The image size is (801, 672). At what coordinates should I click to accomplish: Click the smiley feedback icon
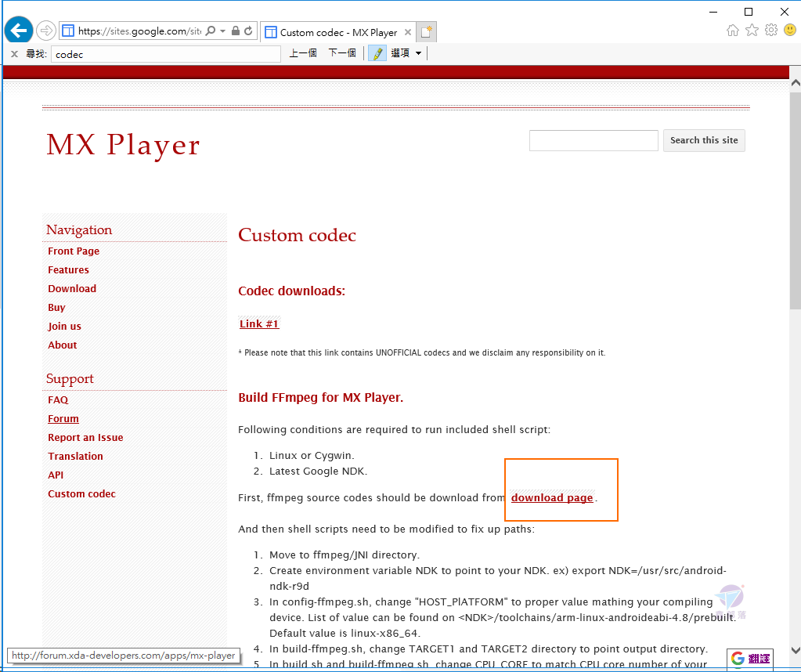click(790, 30)
